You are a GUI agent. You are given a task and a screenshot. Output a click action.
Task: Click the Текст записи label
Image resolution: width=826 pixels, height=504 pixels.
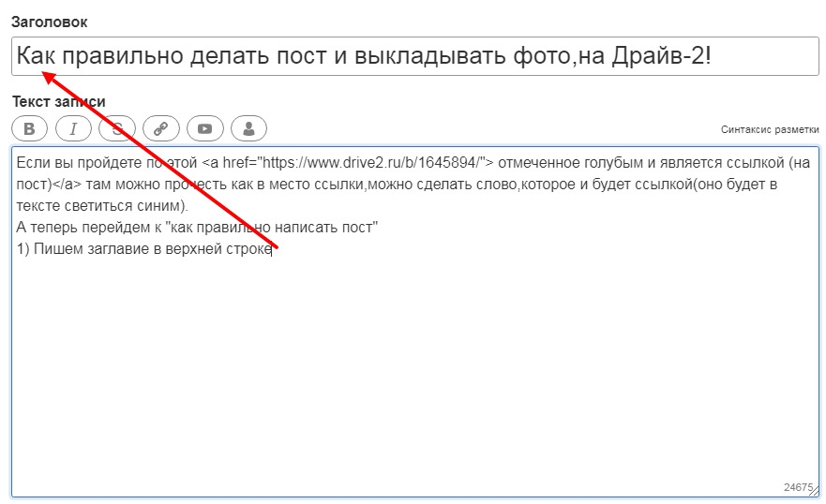coord(58,101)
